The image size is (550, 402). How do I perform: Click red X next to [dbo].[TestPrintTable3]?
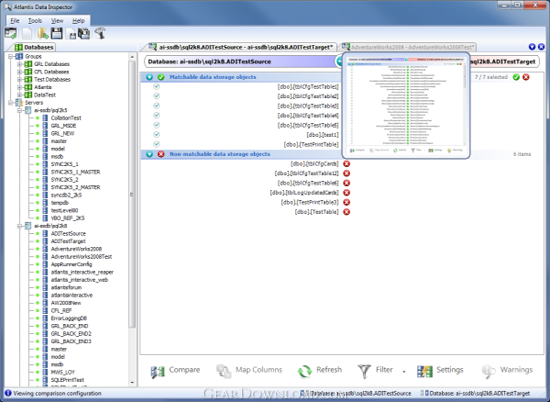[x=347, y=202]
